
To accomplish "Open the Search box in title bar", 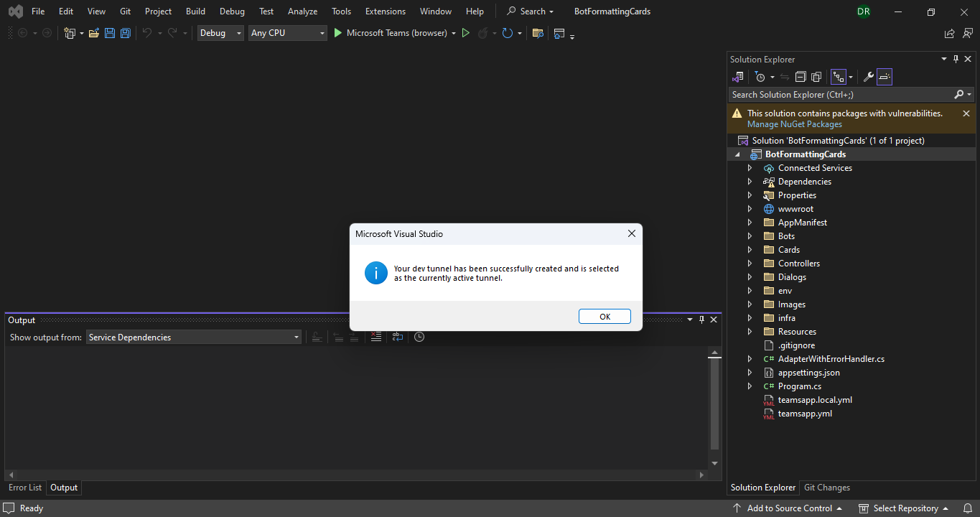I will tap(530, 11).
